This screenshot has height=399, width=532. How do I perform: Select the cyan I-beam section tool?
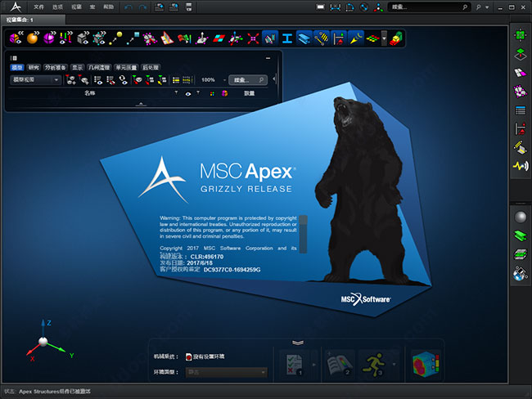tap(287, 38)
